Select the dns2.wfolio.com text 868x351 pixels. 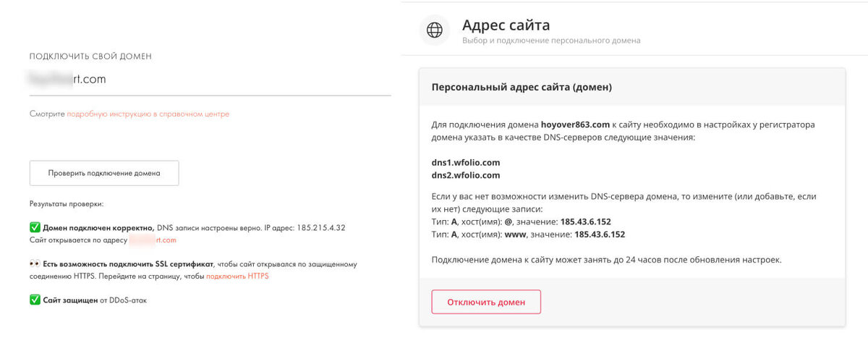point(466,175)
